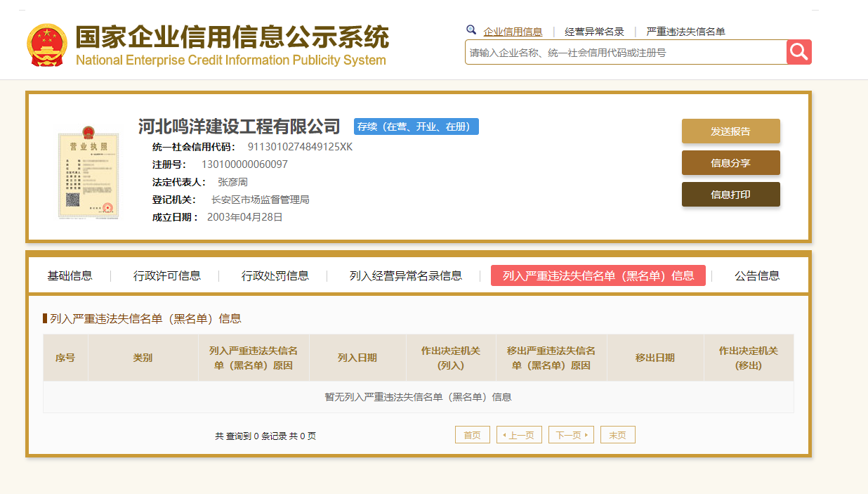Go to the 公告信息 tab
This screenshot has width=868, height=494.
(757, 275)
